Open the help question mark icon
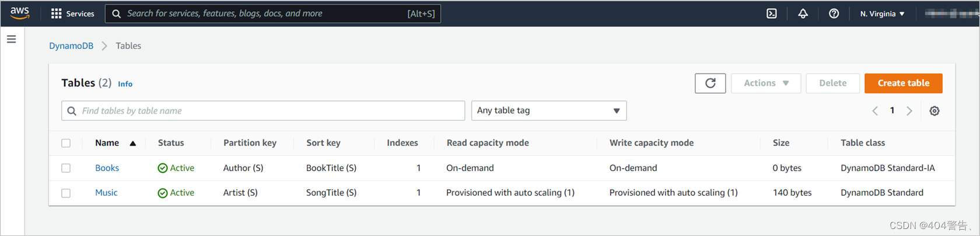Viewport: 980px width, 236px height. 834,13
